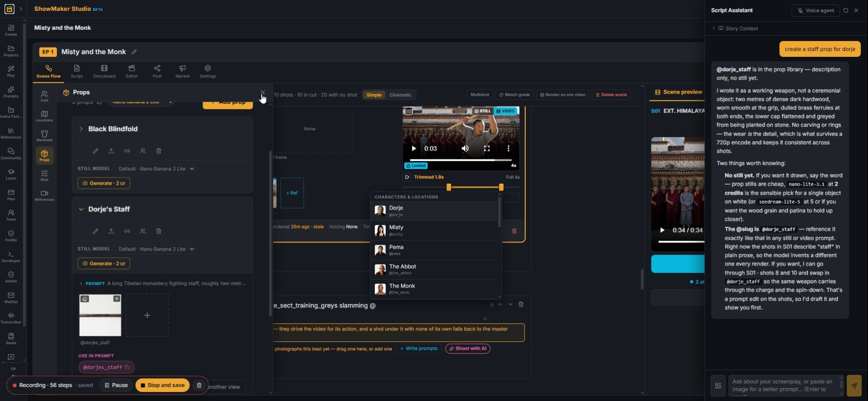This screenshot has width=868, height=401.
Task: Open the Storyboard tab
Action: tap(104, 71)
